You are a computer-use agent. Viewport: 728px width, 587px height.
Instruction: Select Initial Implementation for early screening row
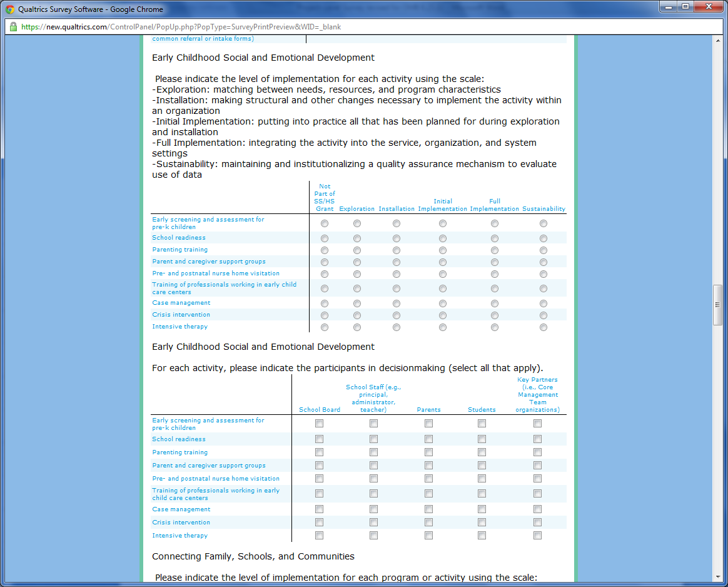[443, 223]
